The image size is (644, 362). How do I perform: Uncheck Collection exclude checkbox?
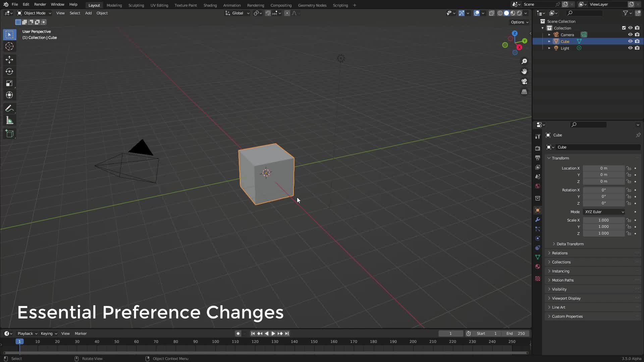(624, 28)
